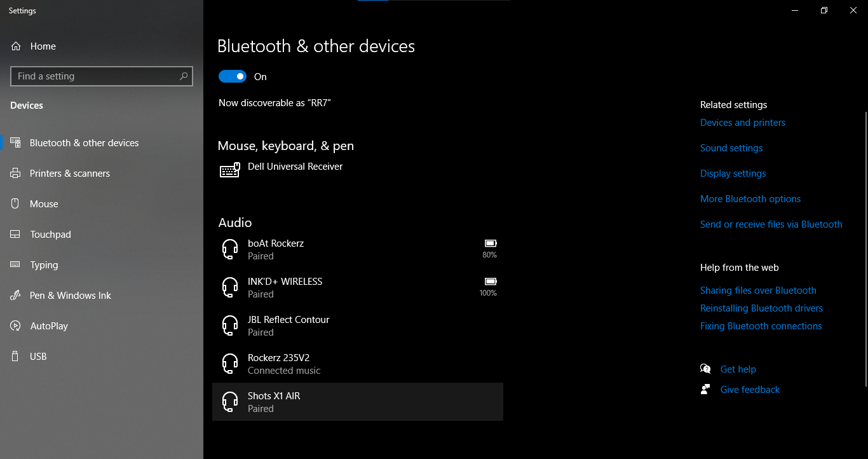Viewport: 868px width, 459px height.
Task: Open Sharing files over Bluetooth help link
Action: pos(758,291)
